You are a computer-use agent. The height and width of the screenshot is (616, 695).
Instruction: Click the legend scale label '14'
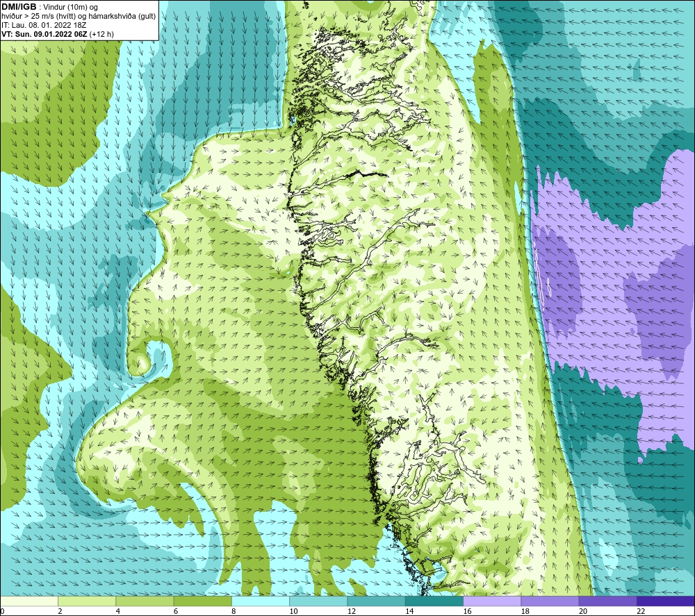pos(409,611)
